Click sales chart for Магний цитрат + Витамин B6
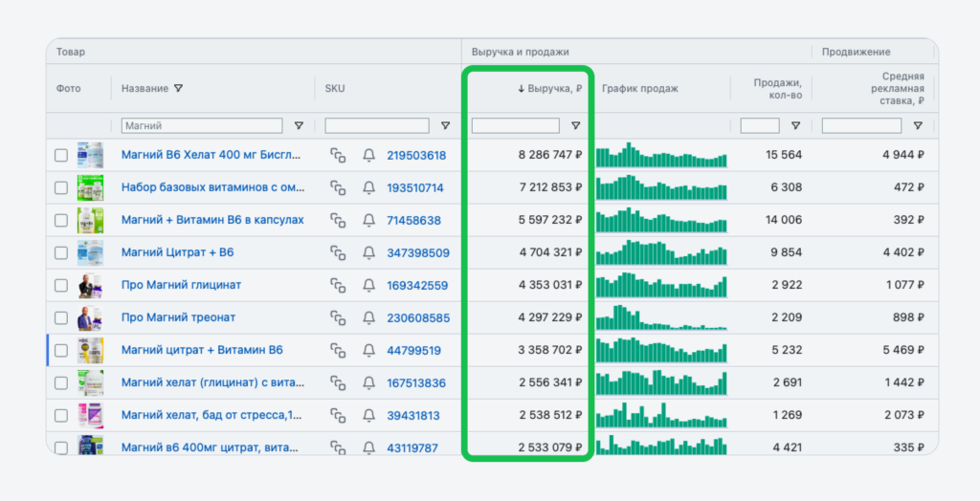Viewport: 980px width, 501px height. (x=660, y=350)
